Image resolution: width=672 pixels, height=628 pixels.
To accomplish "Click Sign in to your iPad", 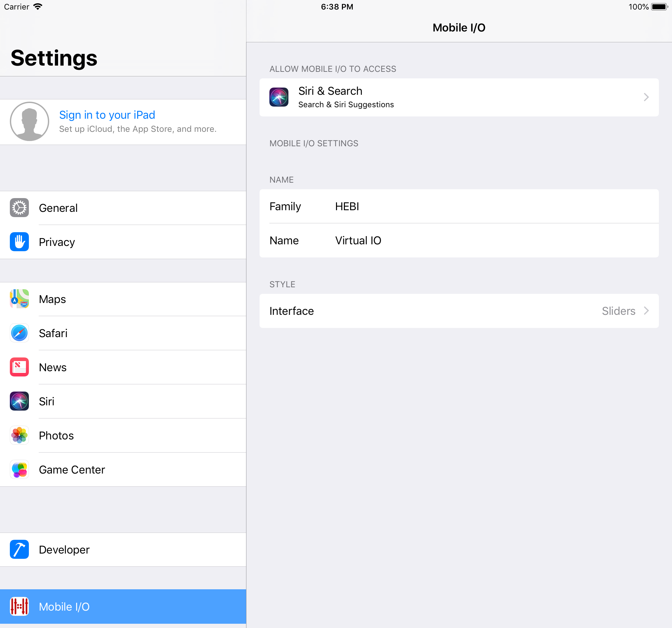I will click(x=107, y=115).
